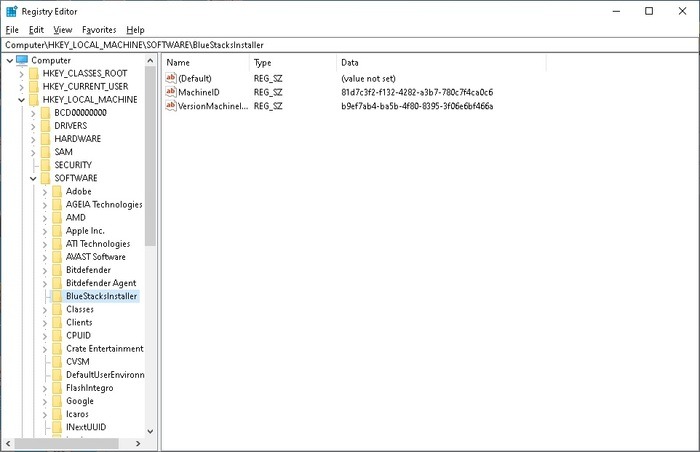Screen dimensions: 700x452
Task: Open the File menu
Action: (x=12, y=30)
